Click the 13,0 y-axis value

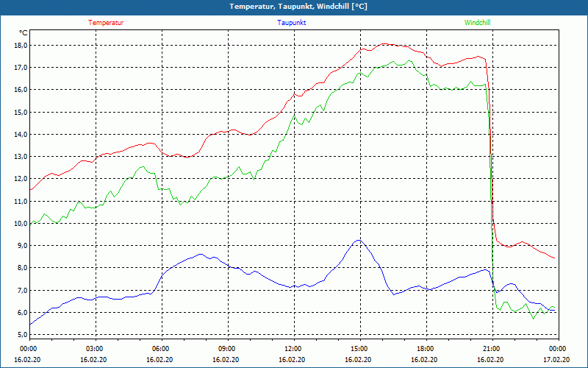21,157
